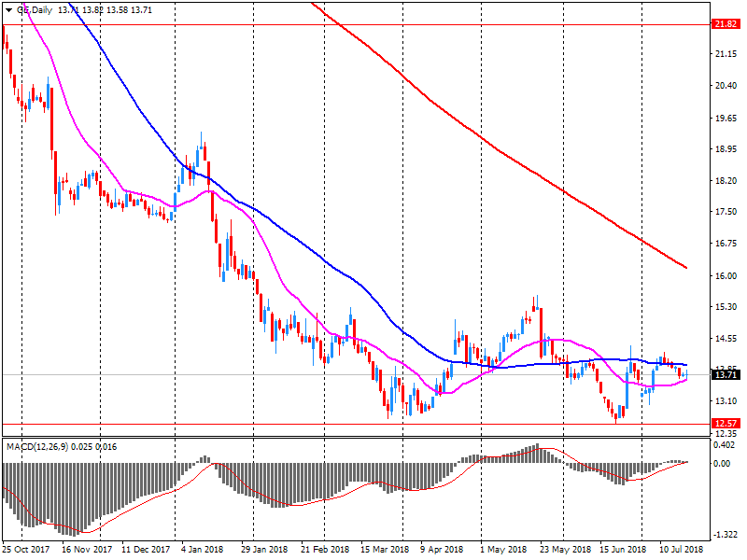Image resolution: width=747 pixels, height=560 pixels.
Task: Click the GE,Daily symbol title text
Action: 35,10
